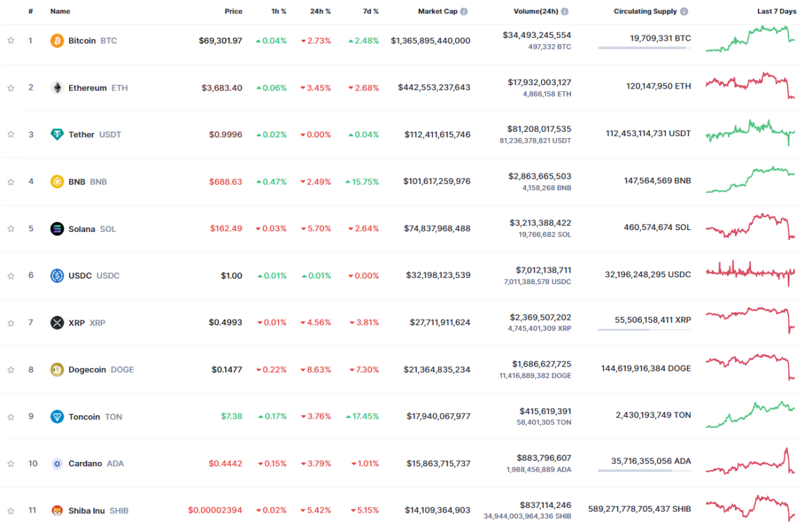The width and height of the screenshot is (812, 531).
Task: Click the Volume(24h) info icon
Action: [x=565, y=11]
